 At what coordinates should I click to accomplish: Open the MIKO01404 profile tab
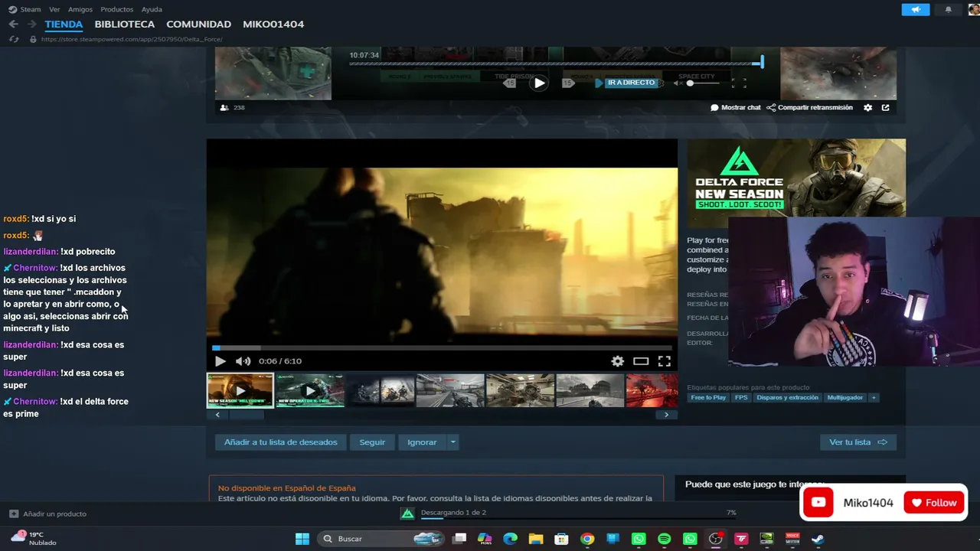tap(273, 24)
